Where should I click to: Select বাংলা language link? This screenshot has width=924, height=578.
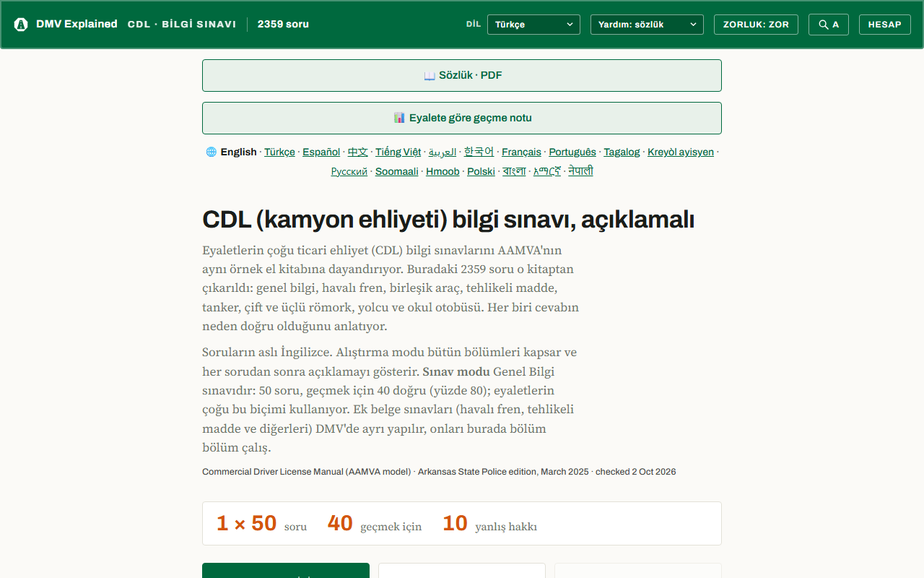(x=514, y=172)
